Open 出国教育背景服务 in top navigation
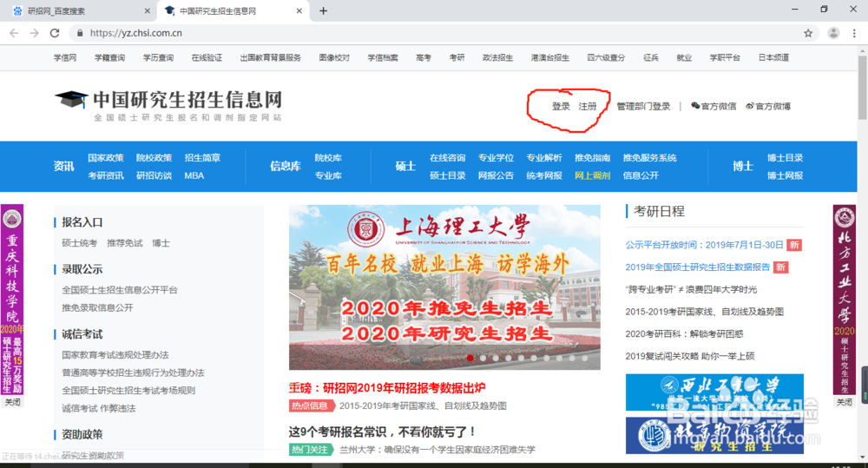Viewport: 868px width, 468px height. (271, 57)
